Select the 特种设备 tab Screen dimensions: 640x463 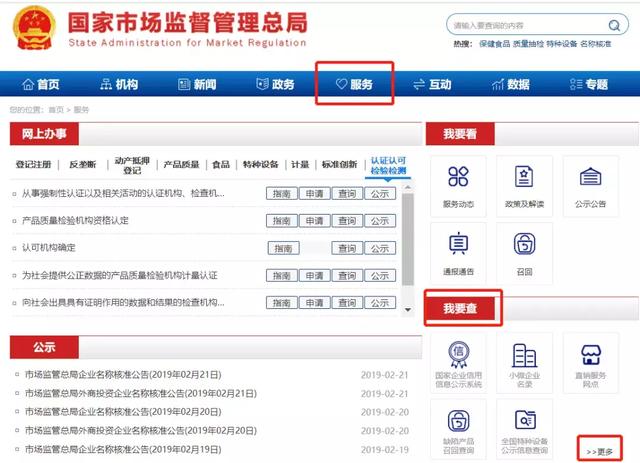click(x=260, y=165)
